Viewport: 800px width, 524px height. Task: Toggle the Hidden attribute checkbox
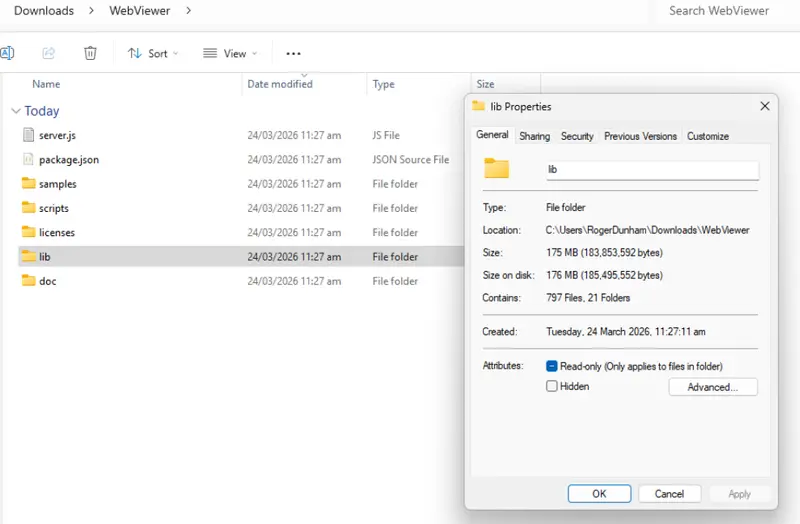tap(552, 386)
